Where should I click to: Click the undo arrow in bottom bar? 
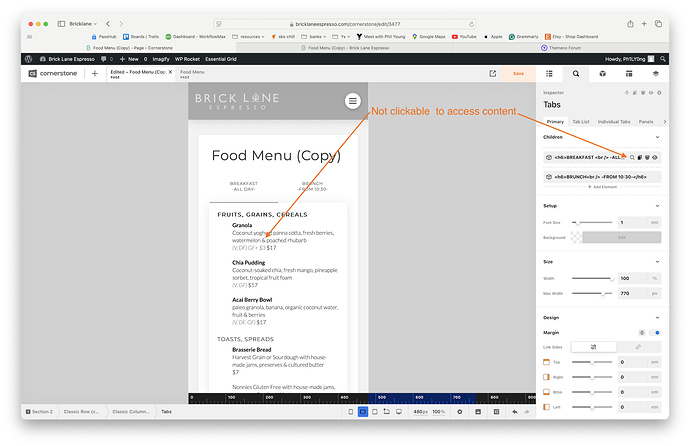[x=515, y=412]
